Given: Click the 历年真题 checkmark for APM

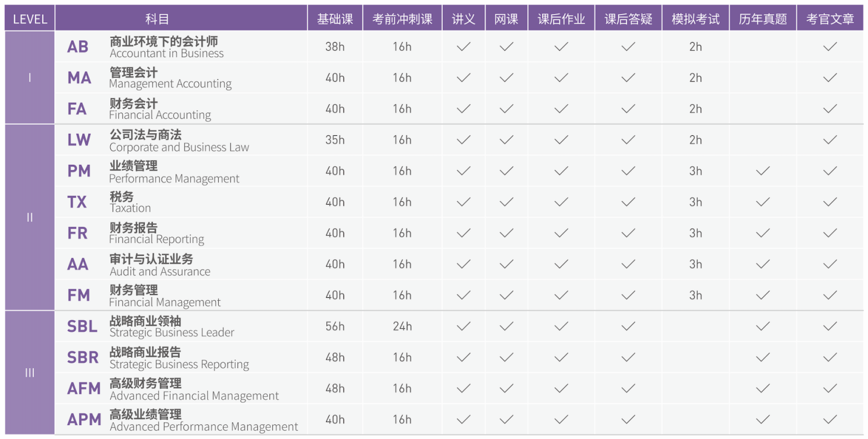Looking at the screenshot, I should click(762, 419).
